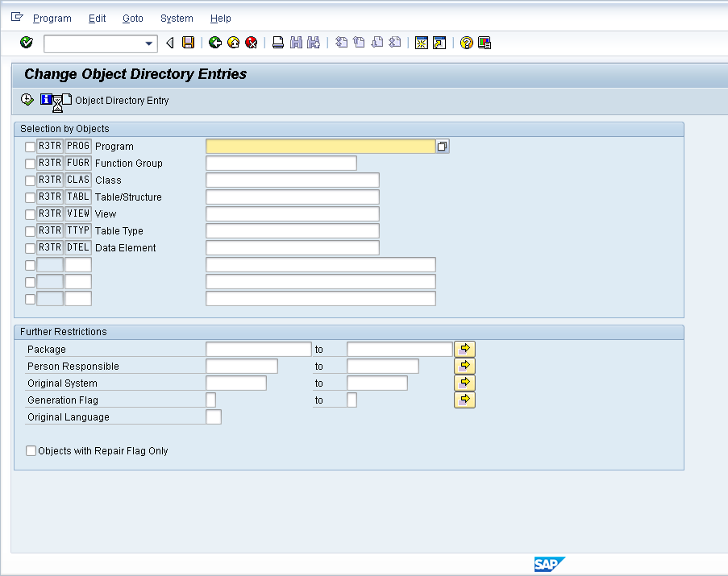Click the yellow Program input field
The height and width of the screenshot is (576, 728).
pyautogui.click(x=320, y=147)
